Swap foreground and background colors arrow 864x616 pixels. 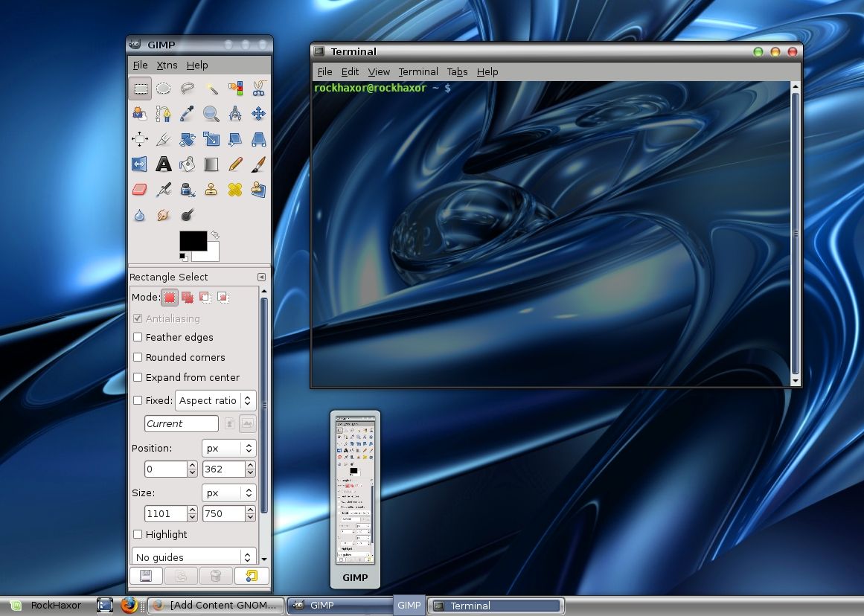[x=215, y=235]
